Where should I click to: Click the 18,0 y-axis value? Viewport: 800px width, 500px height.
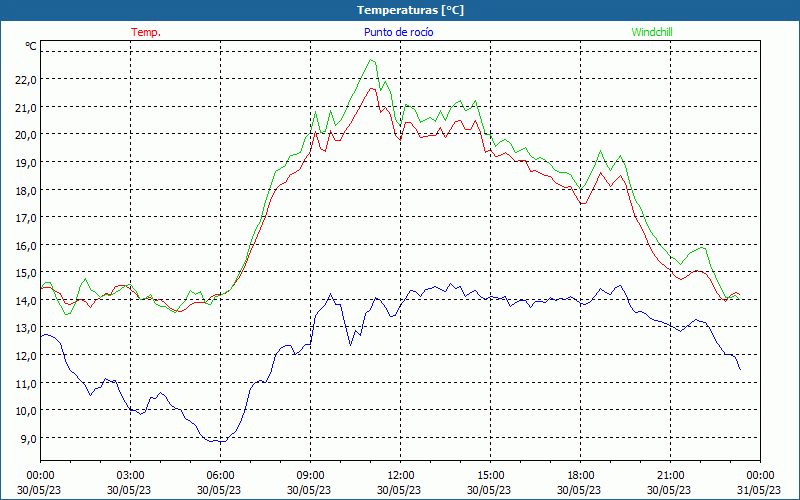27,190
